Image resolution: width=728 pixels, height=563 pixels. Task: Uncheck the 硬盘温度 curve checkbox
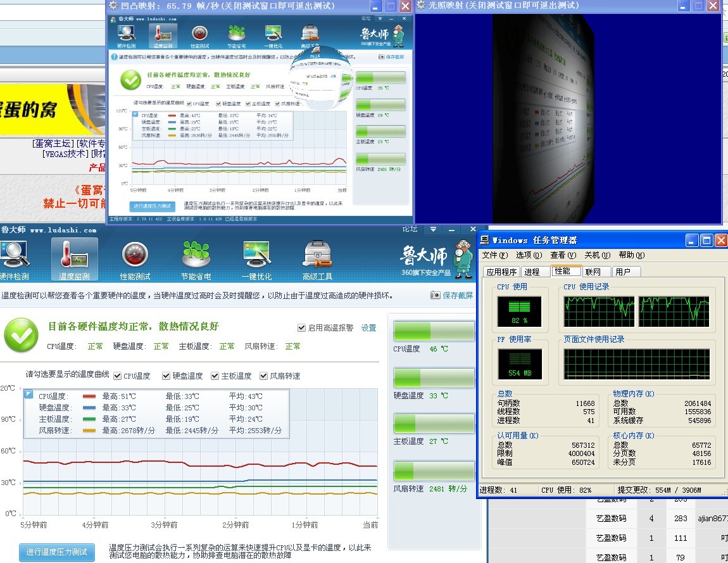pyautogui.click(x=166, y=376)
